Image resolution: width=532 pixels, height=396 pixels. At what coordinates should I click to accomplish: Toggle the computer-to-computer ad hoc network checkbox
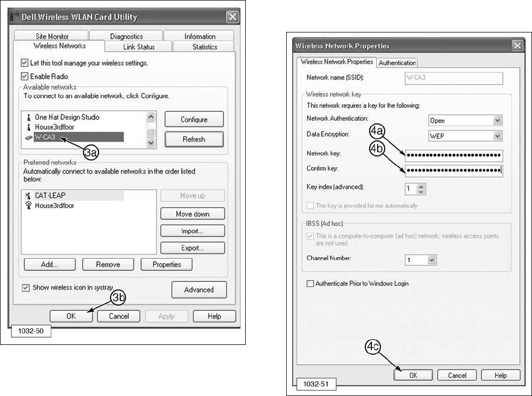pyautogui.click(x=310, y=236)
